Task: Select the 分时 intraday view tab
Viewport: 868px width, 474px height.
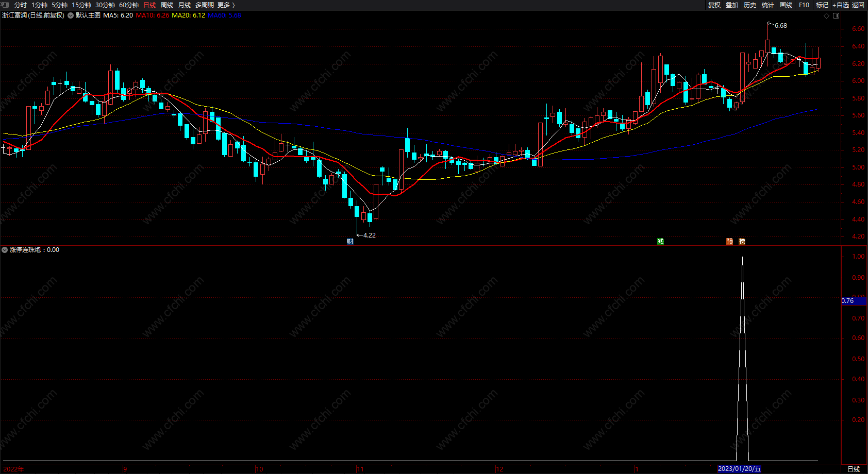Action: (x=21, y=5)
